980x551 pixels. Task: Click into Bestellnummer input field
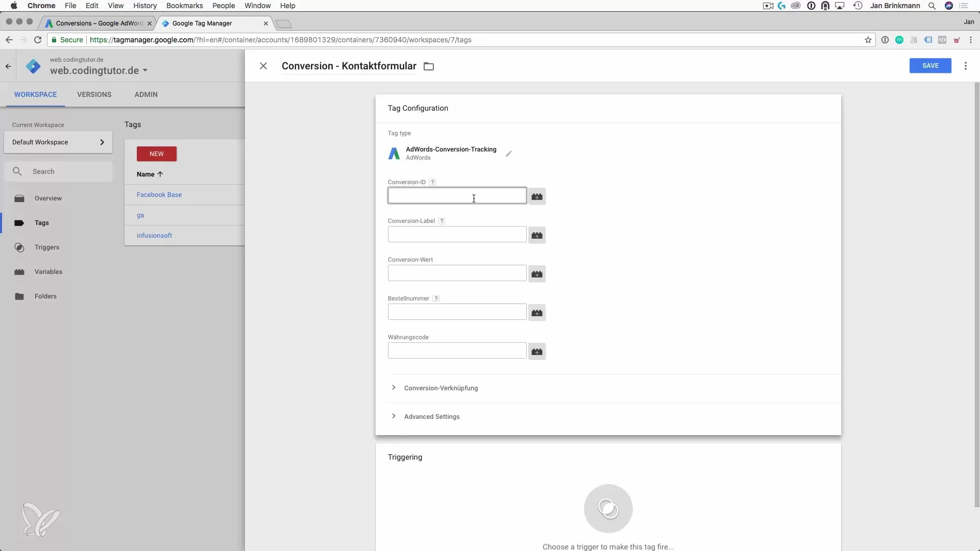pos(457,312)
